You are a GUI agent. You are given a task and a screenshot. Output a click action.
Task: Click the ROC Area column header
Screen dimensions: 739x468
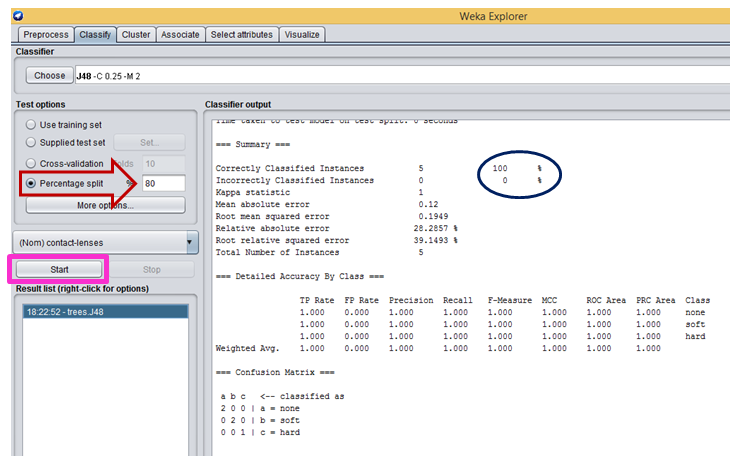coord(606,300)
